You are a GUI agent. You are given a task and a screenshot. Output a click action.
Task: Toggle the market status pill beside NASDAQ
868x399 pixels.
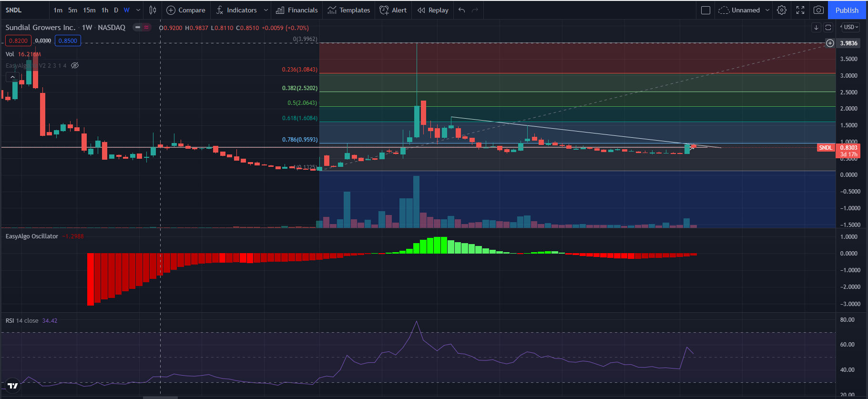pos(142,27)
